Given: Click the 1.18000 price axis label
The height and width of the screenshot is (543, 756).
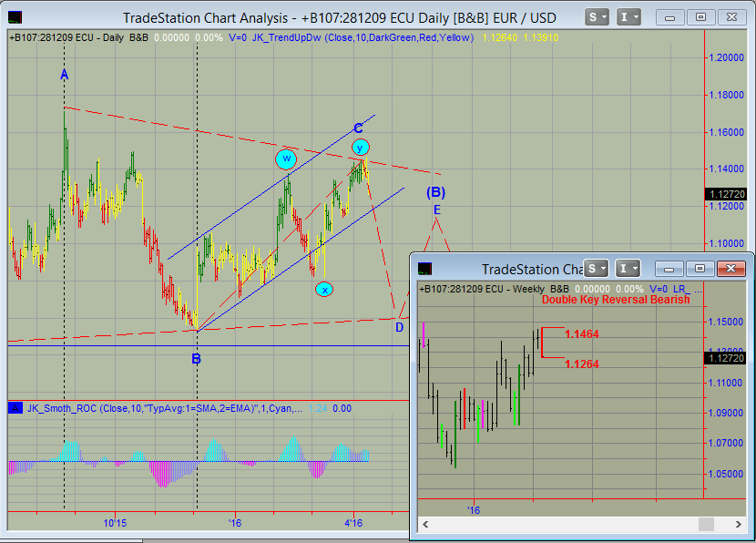Looking at the screenshot, I should [x=726, y=95].
